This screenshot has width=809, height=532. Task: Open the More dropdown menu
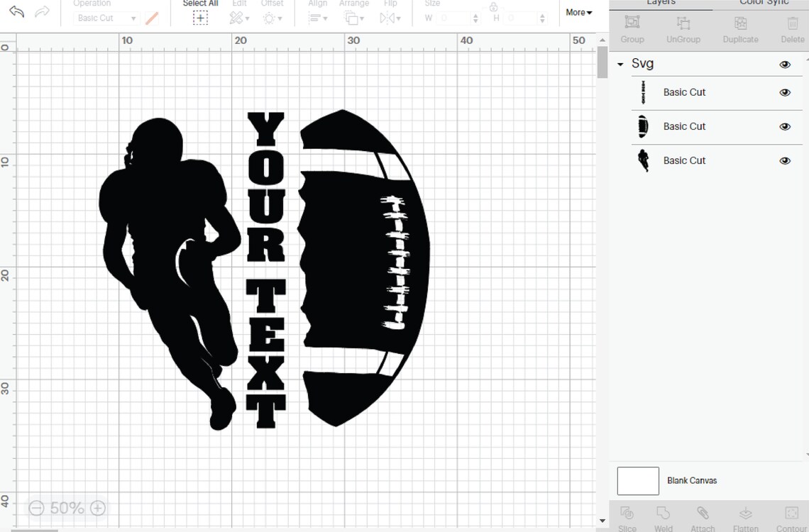(578, 12)
